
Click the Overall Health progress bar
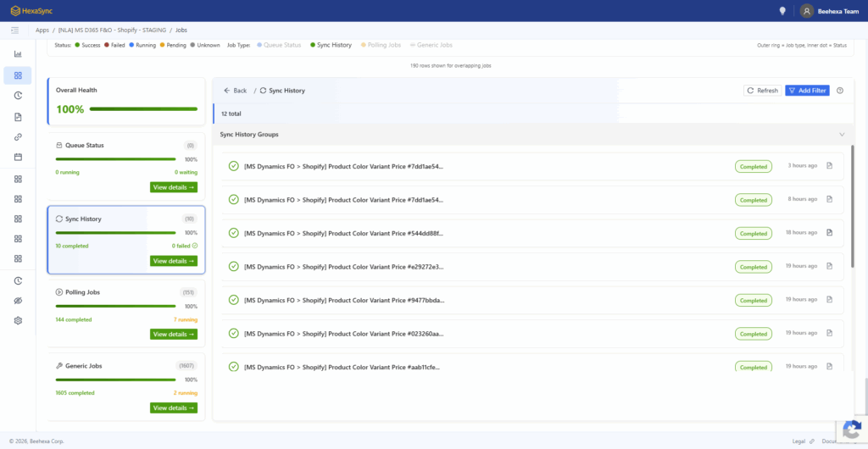[x=143, y=109]
